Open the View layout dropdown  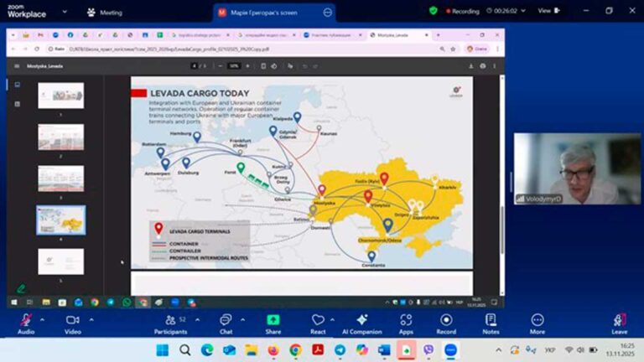[x=547, y=11]
